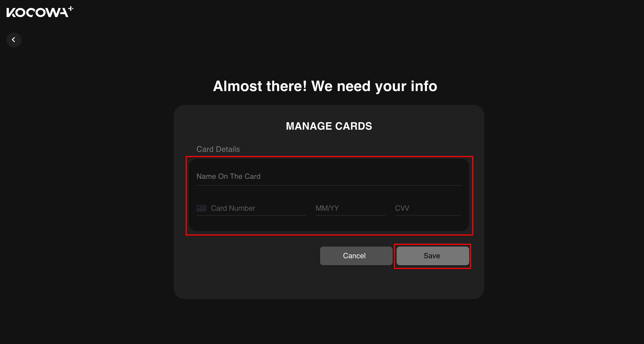Click the back navigation arrow icon
The width and height of the screenshot is (644, 344).
pos(14,40)
